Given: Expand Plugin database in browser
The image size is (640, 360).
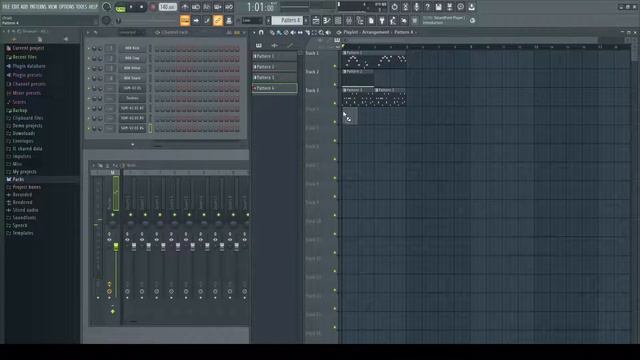Looking at the screenshot, I should (26, 66).
